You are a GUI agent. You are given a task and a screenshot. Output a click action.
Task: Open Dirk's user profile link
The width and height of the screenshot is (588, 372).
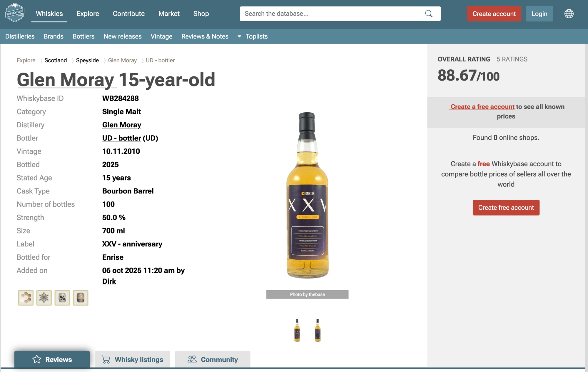tap(109, 281)
